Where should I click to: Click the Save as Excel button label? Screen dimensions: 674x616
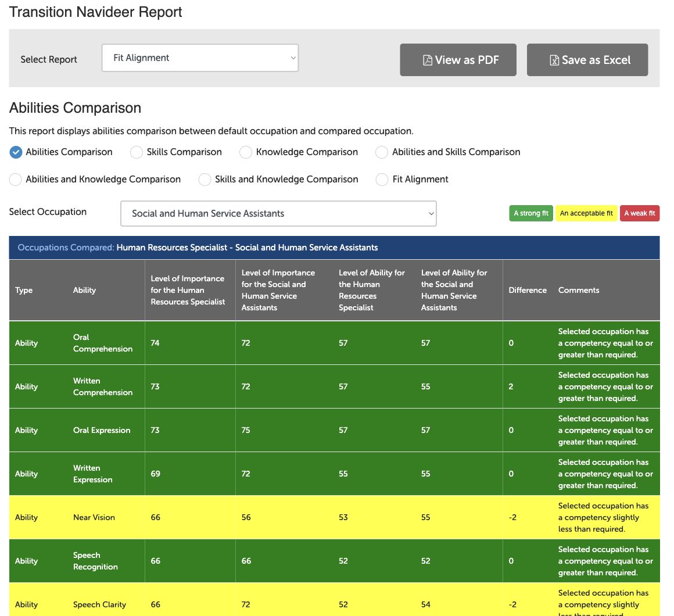pyautogui.click(x=596, y=60)
